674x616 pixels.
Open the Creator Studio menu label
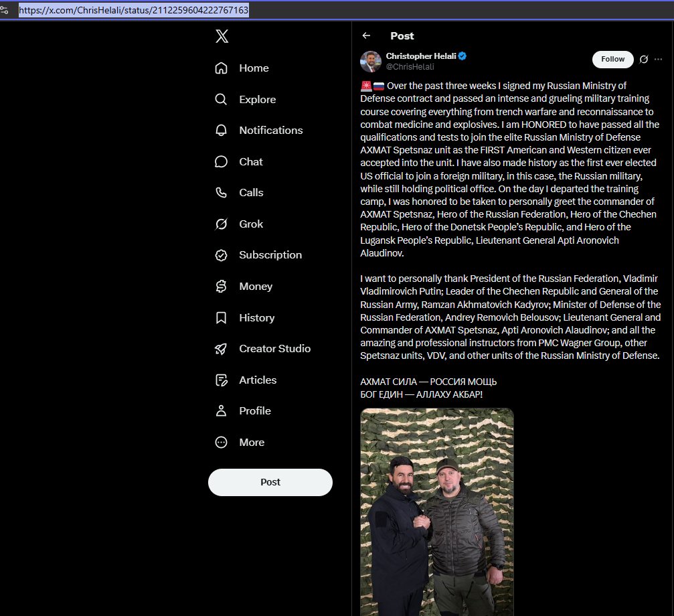[x=274, y=349]
